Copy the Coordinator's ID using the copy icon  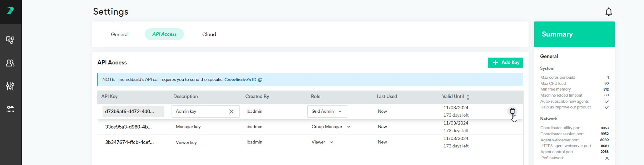tap(260, 80)
